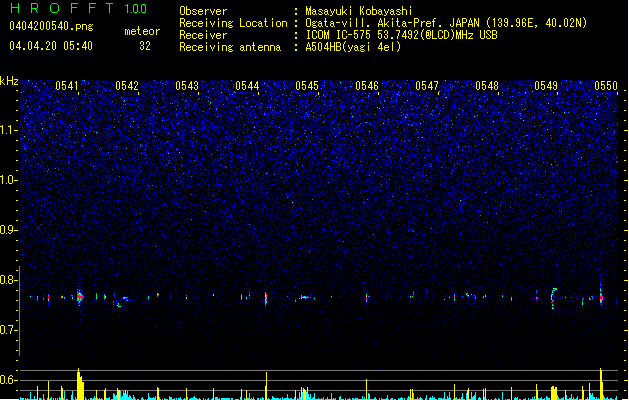The image size is (629, 400).
Task: Click the meteor echo just after 0544
Action: 266,299
